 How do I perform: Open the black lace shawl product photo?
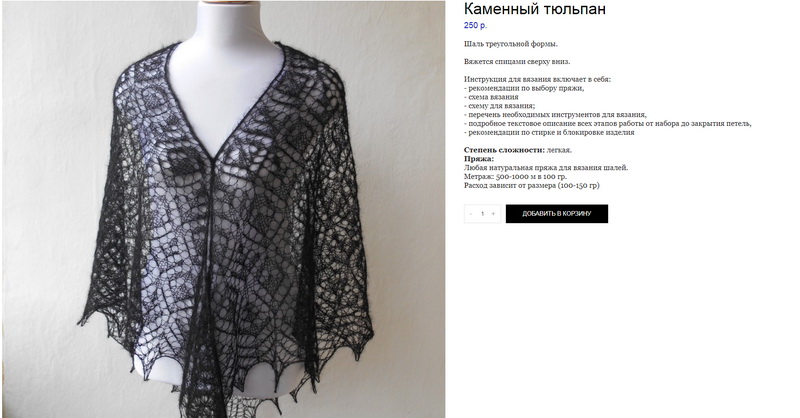(x=223, y=209)
